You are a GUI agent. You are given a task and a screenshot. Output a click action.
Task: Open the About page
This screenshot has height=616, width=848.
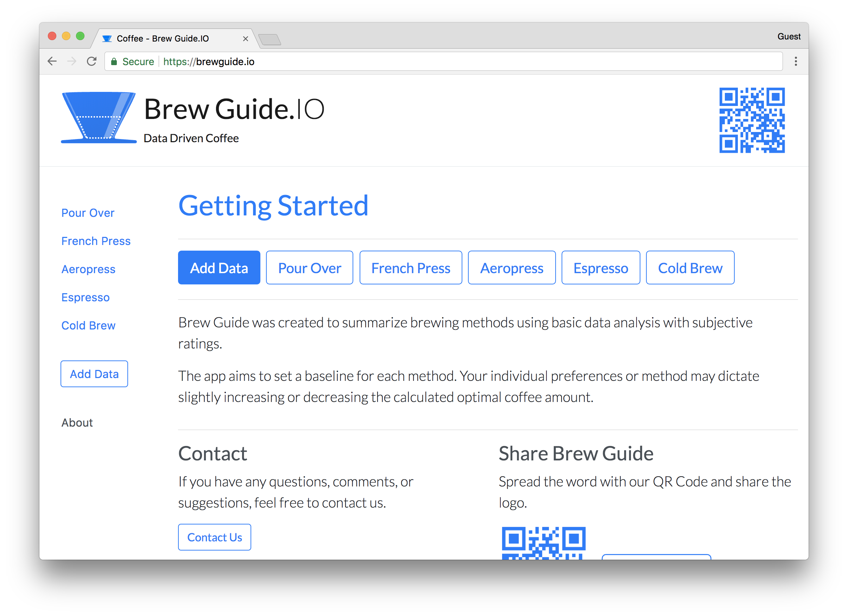pyautogui.click(x=77, y=422)
